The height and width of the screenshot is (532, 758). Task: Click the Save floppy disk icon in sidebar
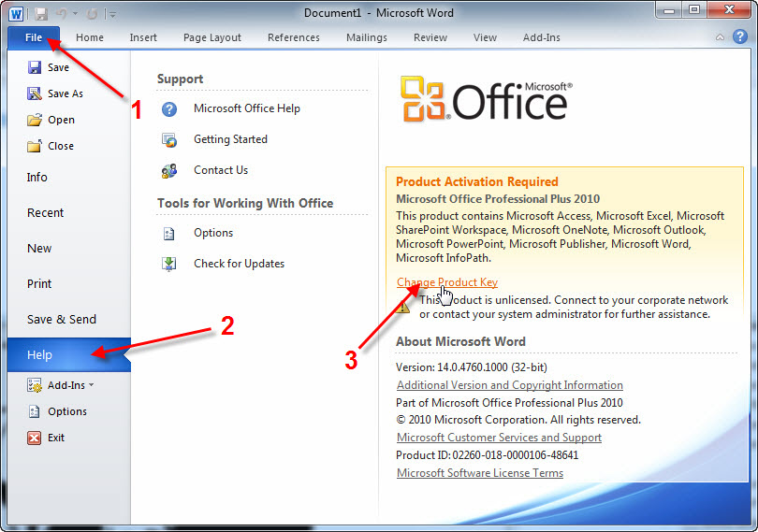(35, 67)
